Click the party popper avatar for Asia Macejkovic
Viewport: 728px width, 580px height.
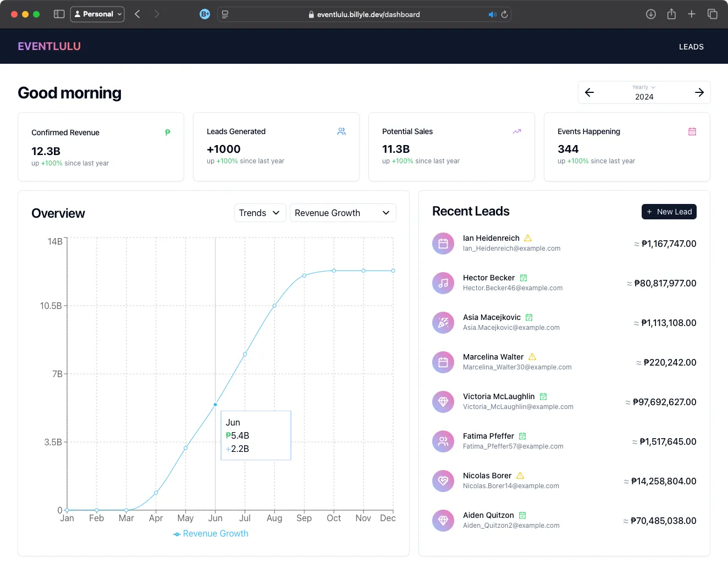coord(443,323)
